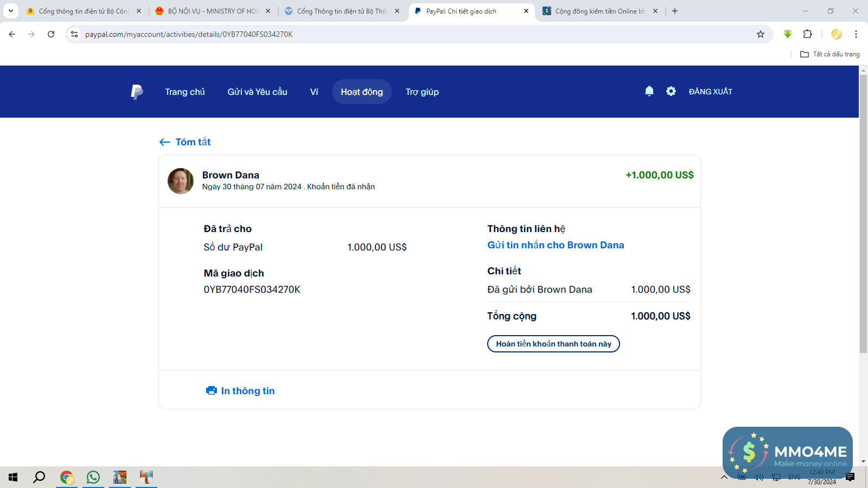
Task: Open Chrome from the taskbar
Action: tap(67, 477)
